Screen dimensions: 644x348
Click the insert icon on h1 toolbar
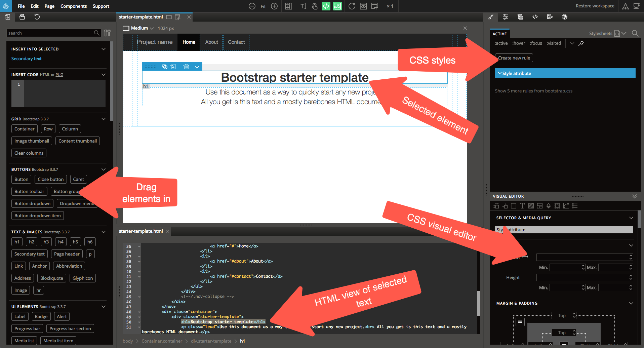[x=173, y=67]
